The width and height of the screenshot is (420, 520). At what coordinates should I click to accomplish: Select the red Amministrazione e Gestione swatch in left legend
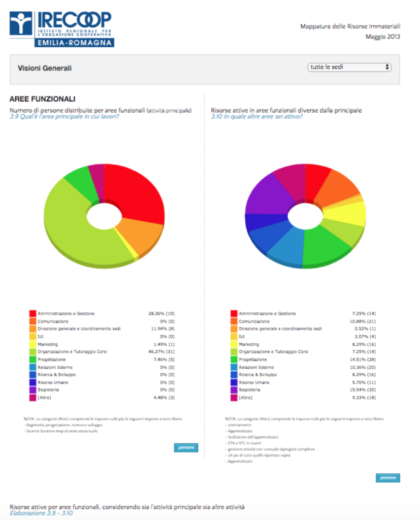tap(33, 314)
